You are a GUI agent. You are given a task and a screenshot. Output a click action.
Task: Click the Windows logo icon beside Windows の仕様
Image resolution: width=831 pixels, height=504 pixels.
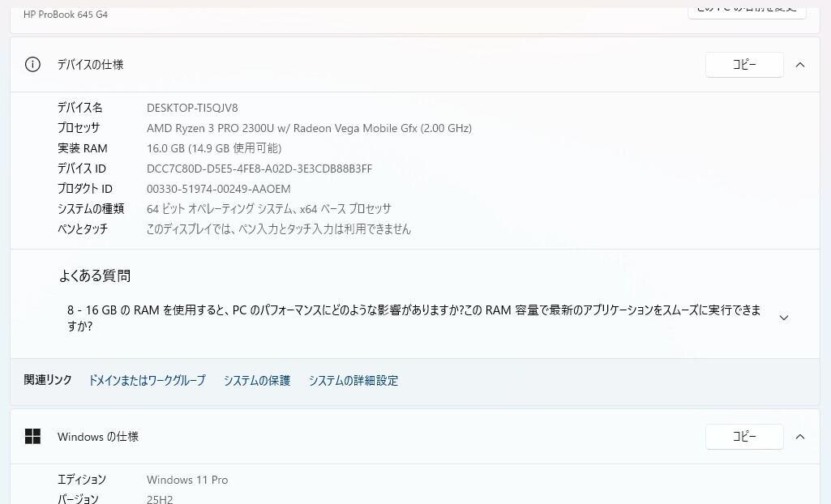tap(32, 436)
